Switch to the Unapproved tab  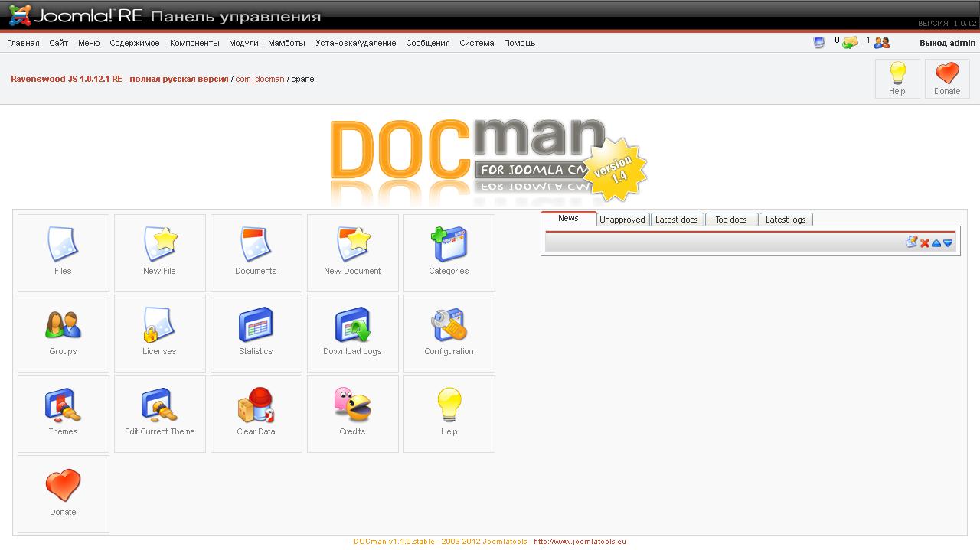[622, 220]
